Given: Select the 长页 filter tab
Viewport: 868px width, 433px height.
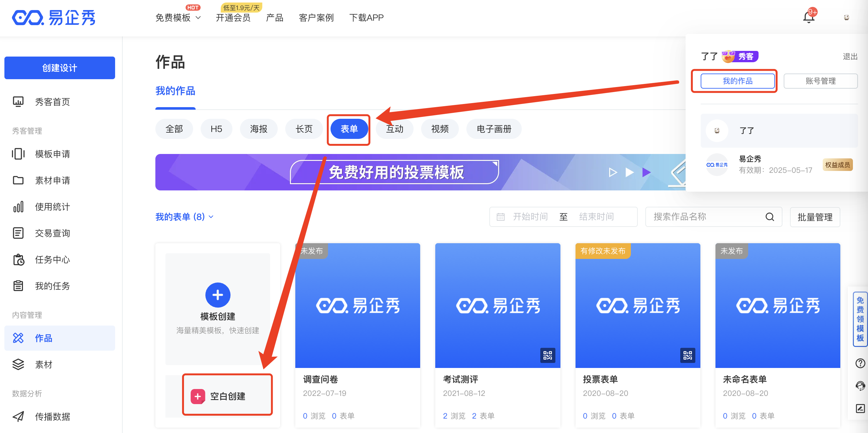Looking at the screenshot, I should (304, 129).
